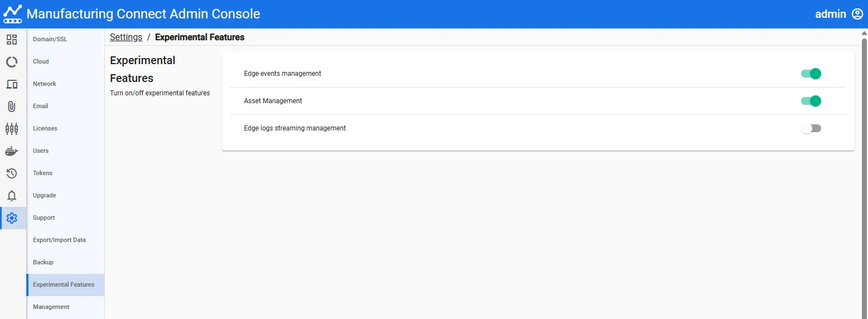Open the dashboard icon in sidebar
The width and height of the screenshot is (868, 319).
pyautogui.click(x=12, y=40)
